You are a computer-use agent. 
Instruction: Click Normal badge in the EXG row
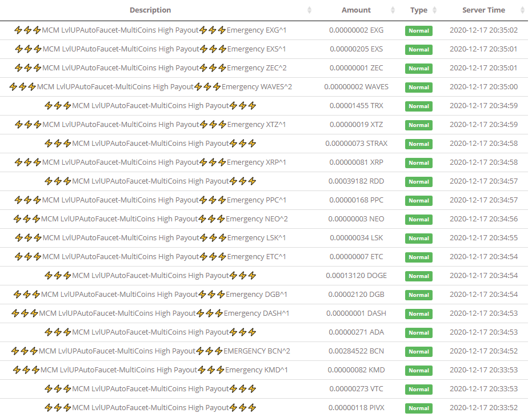coord(419,30)
